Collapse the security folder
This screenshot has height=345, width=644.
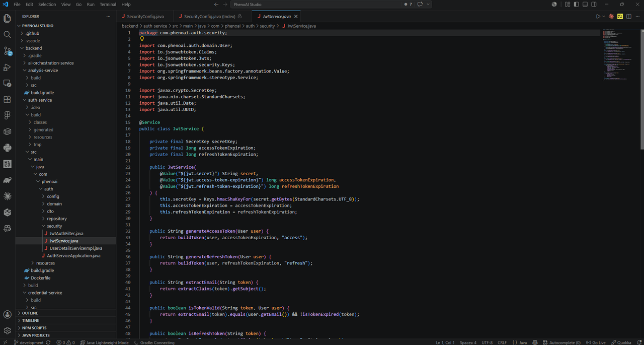[66, 226]
